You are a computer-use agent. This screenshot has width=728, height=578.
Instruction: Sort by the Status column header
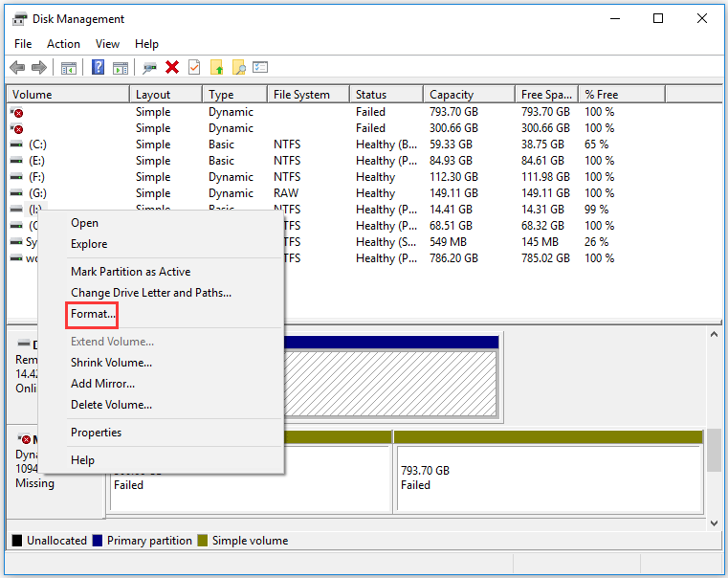[x=386, y=94]
